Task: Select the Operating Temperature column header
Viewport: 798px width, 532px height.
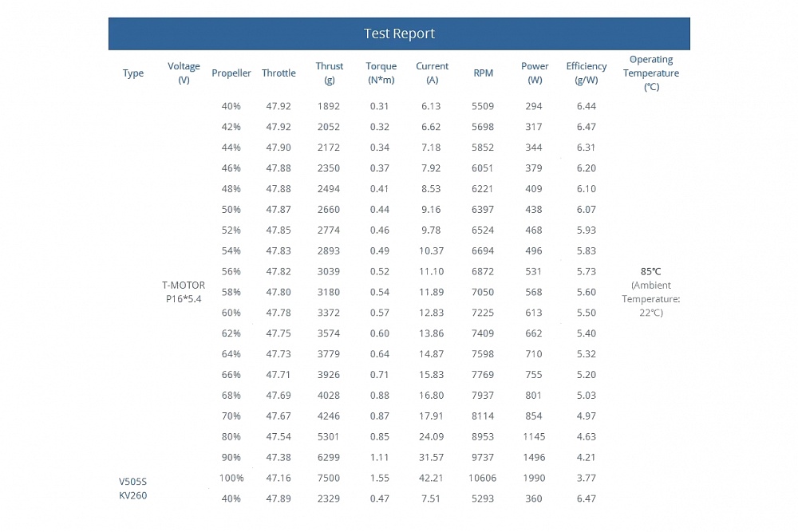Action: click(651, 73)
